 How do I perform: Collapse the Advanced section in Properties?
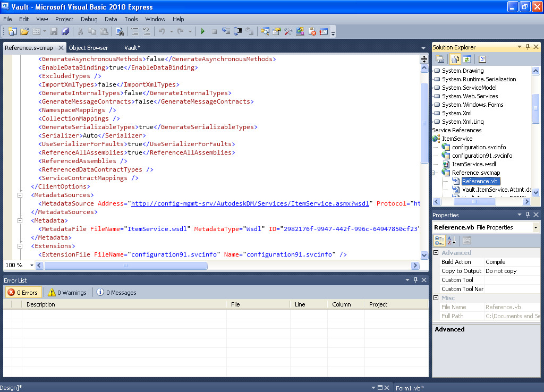436,253
